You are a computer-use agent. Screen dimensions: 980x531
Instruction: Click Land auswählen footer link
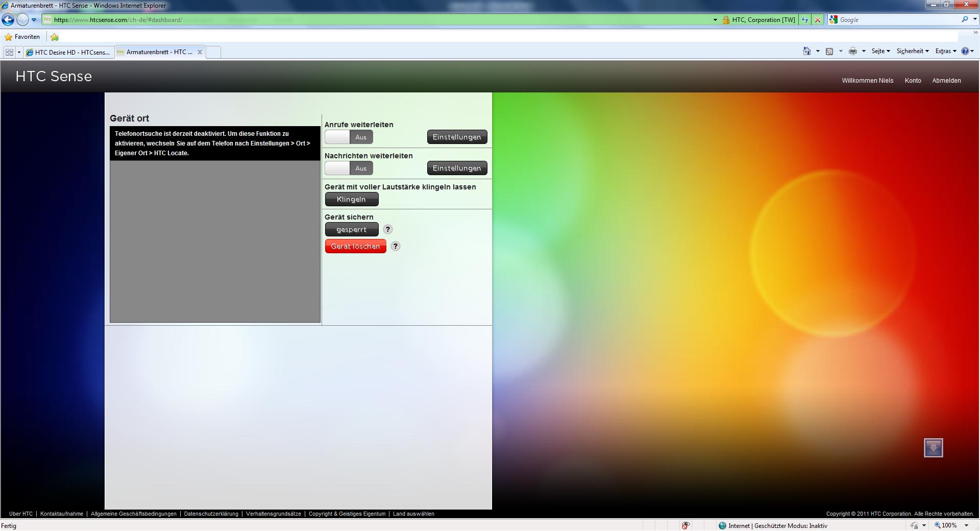413,514
